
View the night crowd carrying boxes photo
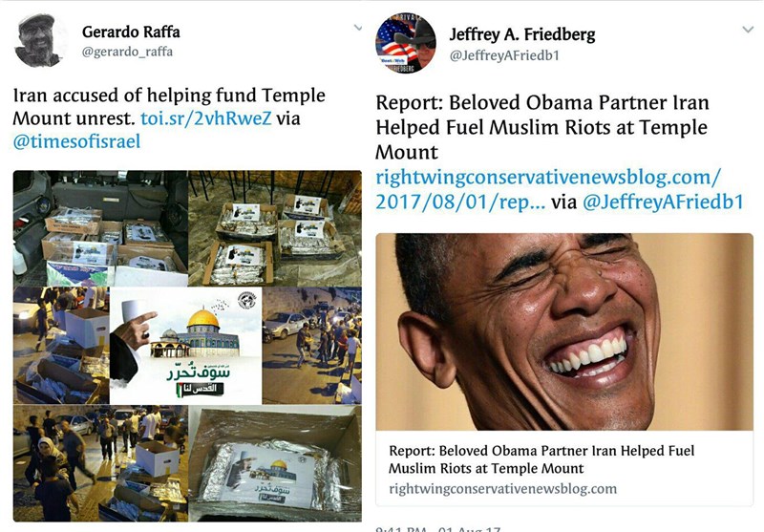[100, 463]
